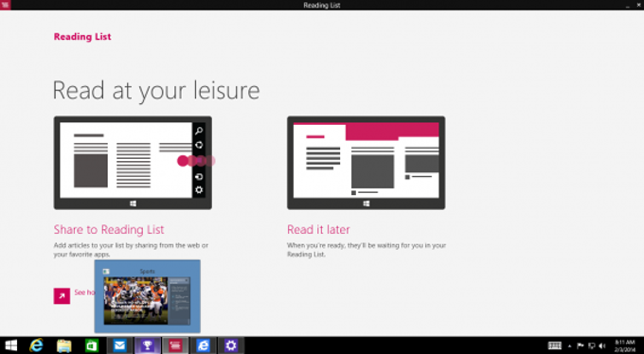Open the Start menu from the taskbar

(x=10, y=345)
